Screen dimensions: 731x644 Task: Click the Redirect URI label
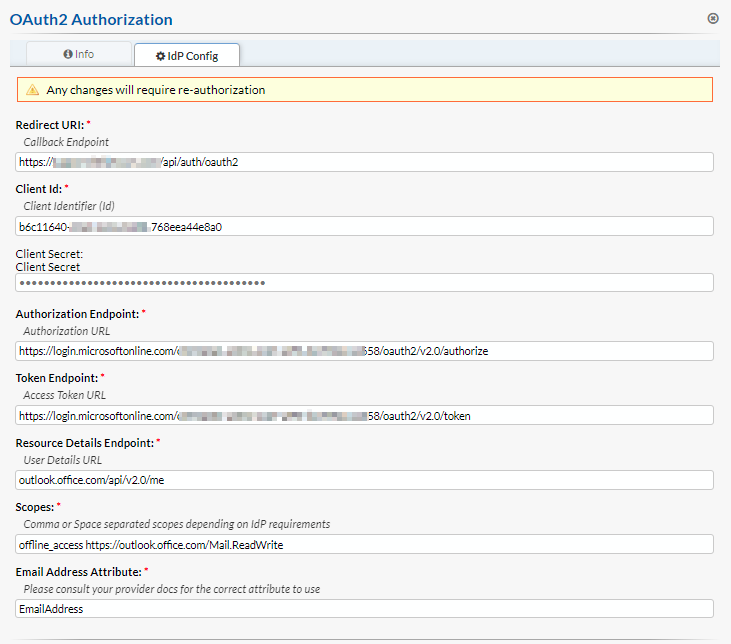coord(50,125)
